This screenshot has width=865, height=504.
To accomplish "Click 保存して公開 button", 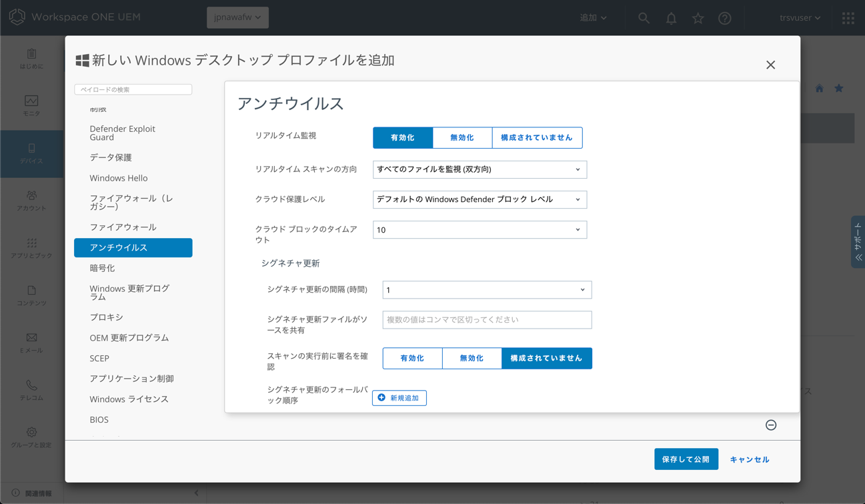I will point(686,459).
